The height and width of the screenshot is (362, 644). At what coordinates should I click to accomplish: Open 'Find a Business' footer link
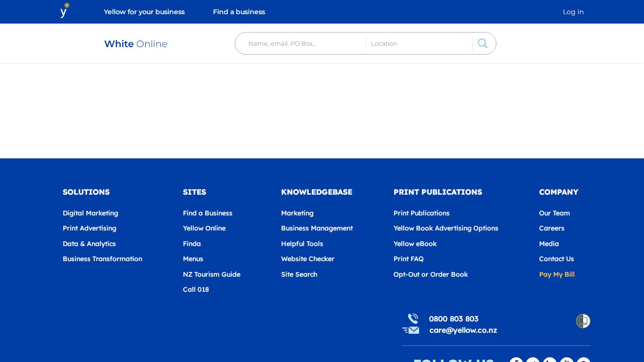(x=207, y=213)
